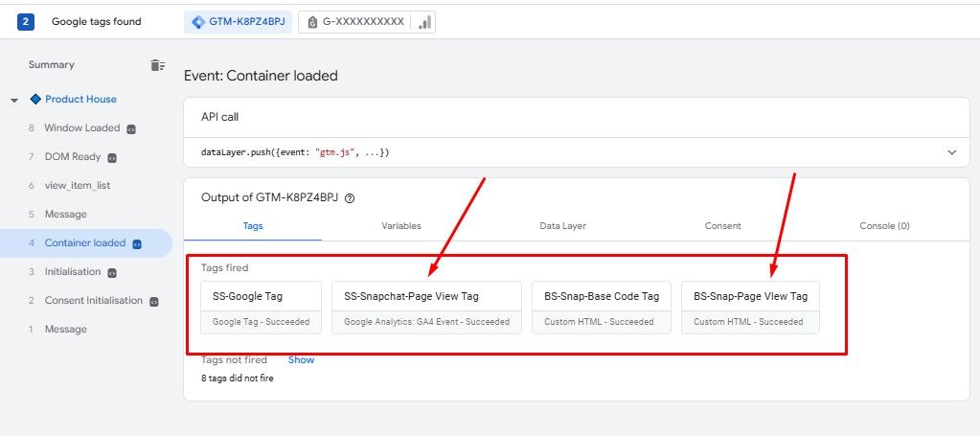
Task: Select the Product House container in sidebar
Action: click(80, 99)
